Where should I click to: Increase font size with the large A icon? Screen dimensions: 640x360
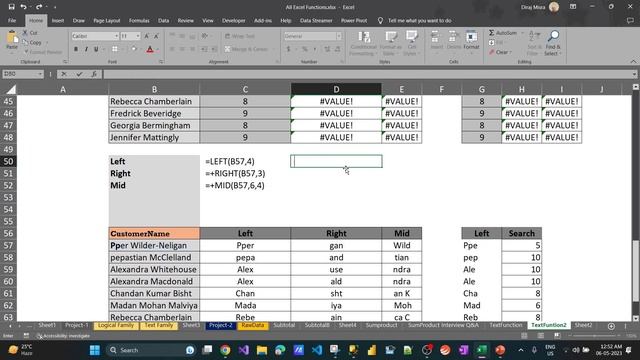(x=147, y=36)
